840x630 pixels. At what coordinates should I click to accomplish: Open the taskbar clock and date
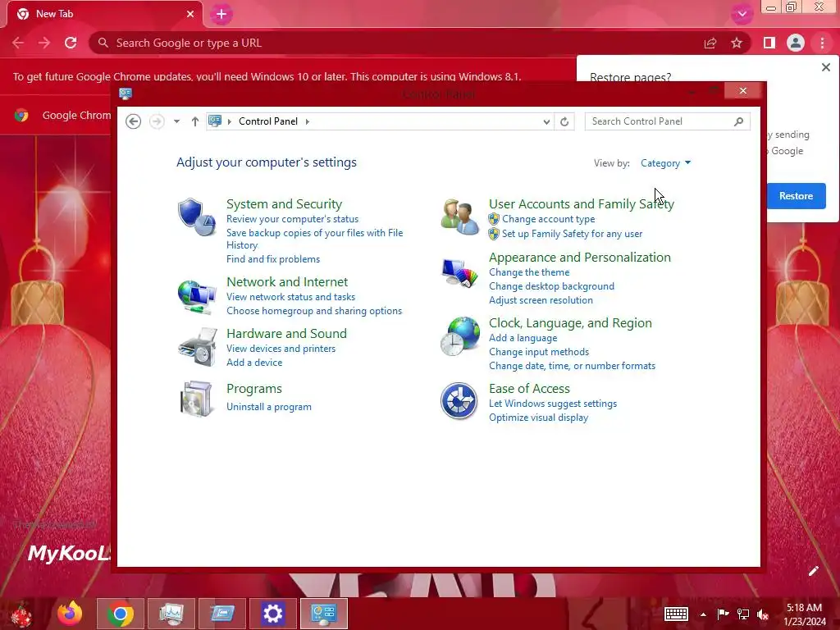tap(805, 614)
